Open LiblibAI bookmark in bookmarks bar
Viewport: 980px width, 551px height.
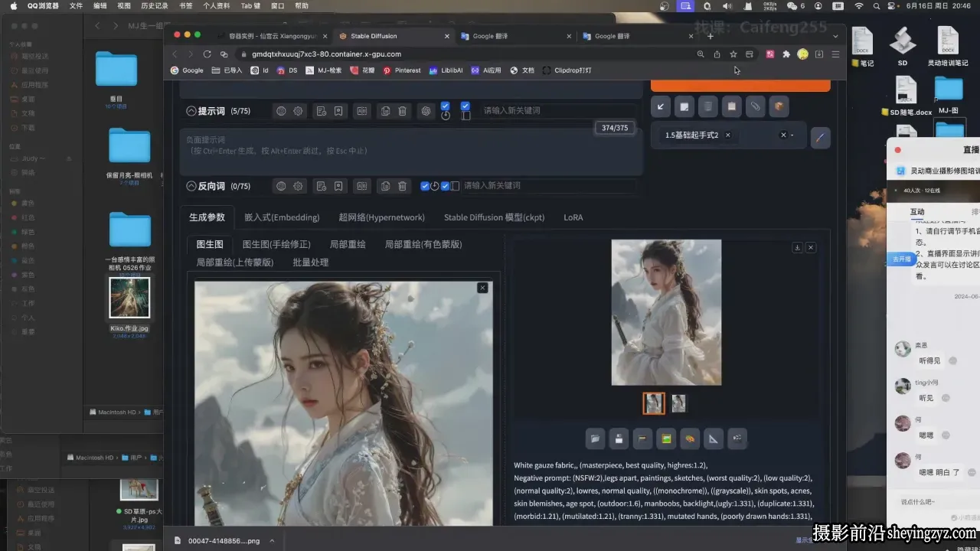[x=446, y=70]
